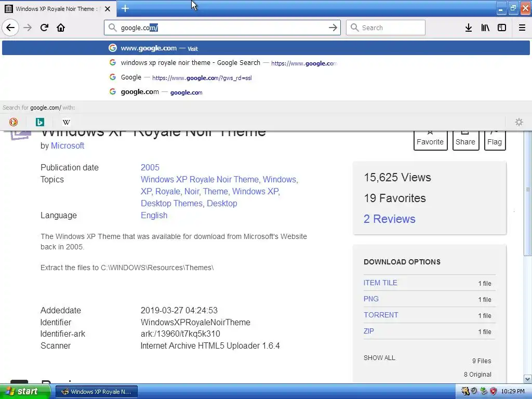This screenshot has width=532, height=399.
Task: Download the PNG option
Action: coord(371,299)
